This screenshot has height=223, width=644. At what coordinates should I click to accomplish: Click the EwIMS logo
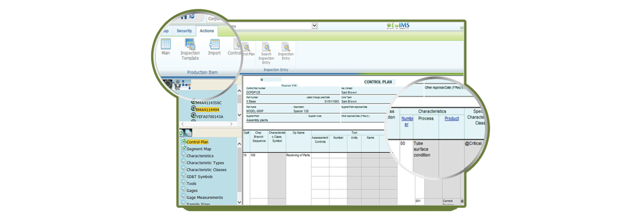tap(398, 26)
